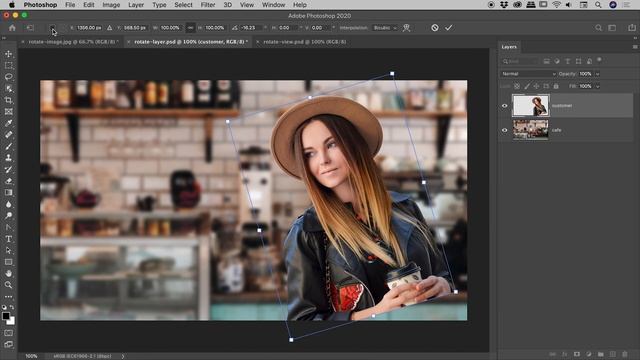The width and height of the screenshot is (640, 360).
Task: Open the Layer menu
Action: point(136,5)
